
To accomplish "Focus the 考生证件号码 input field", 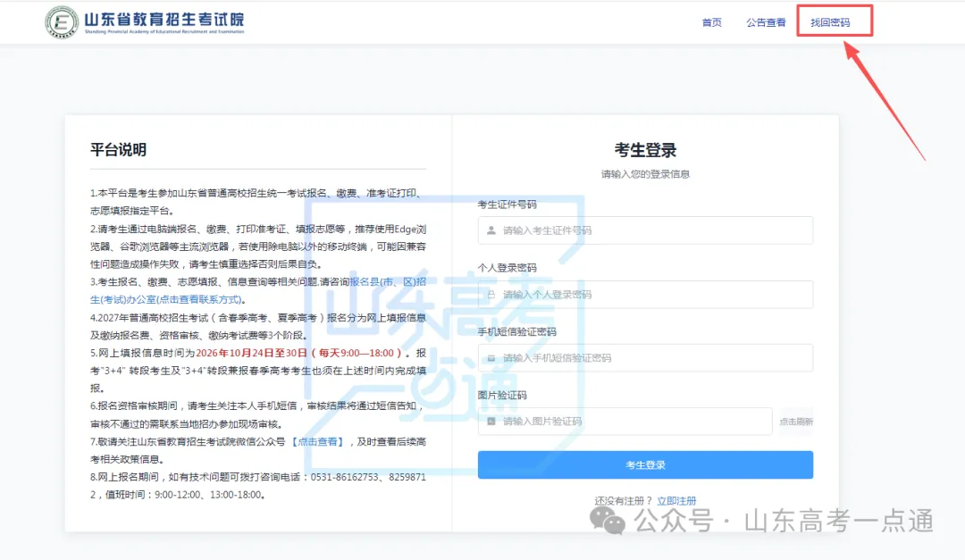I will tap(645, 230).
